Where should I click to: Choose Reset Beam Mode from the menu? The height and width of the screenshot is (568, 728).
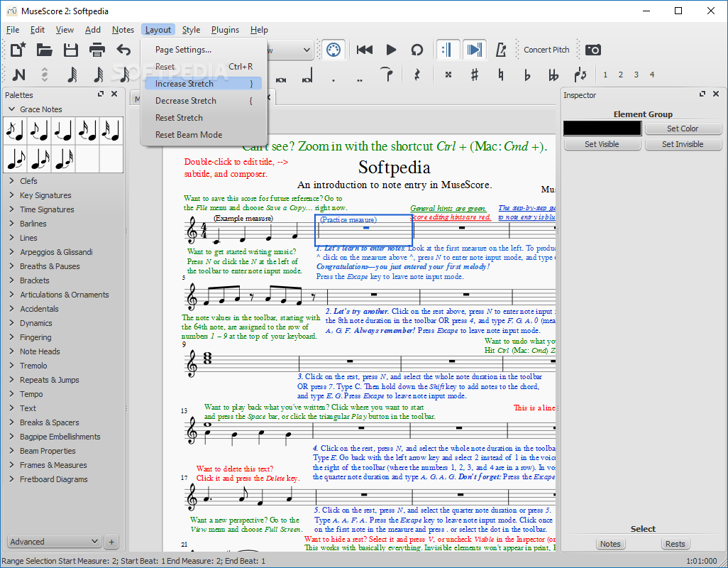point(204,135)
